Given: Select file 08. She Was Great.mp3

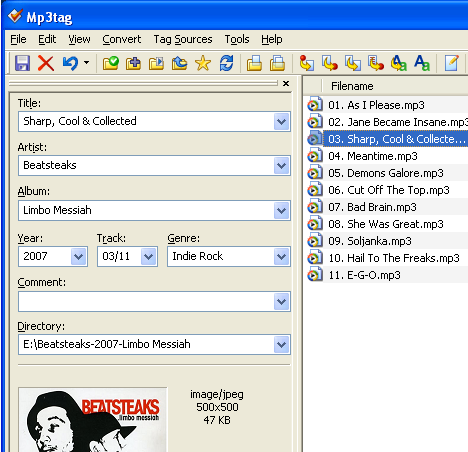Looking at the screenshot, I should [386, 224].
